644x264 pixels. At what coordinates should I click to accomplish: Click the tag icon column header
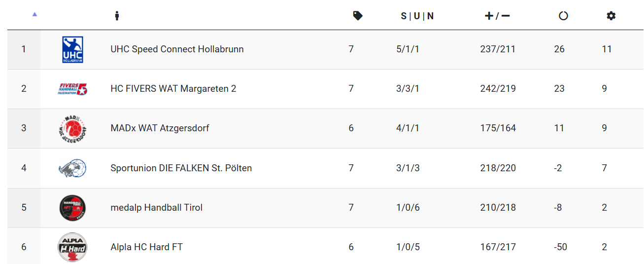tap(358, 16)
